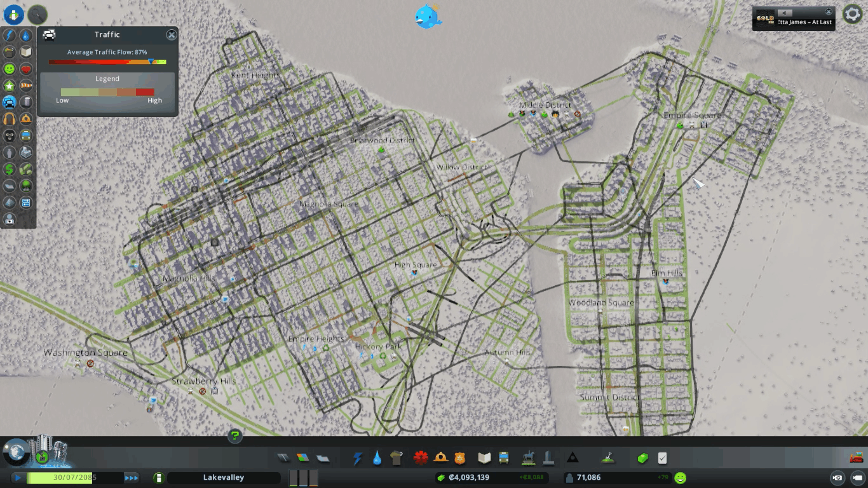Open the Police badge build menu
868x488 pixels.
460,457
